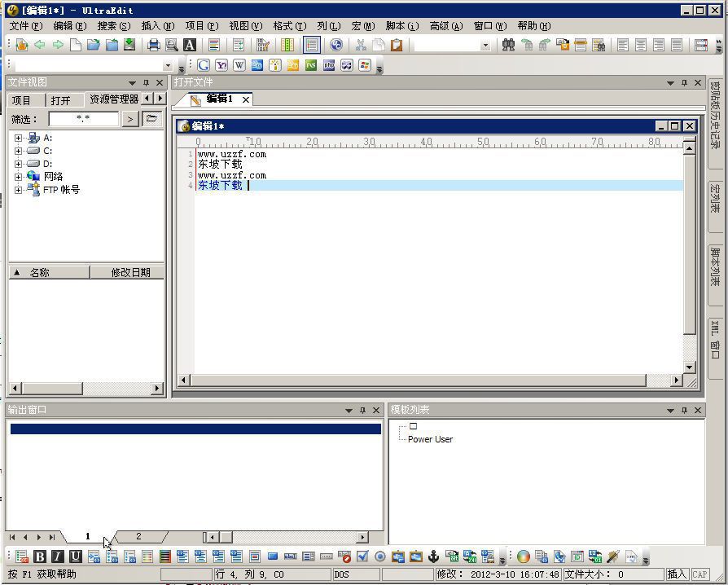The image size is (728, 585).
Task: Click the green Forward arrow icon
Action: (58, 45)
